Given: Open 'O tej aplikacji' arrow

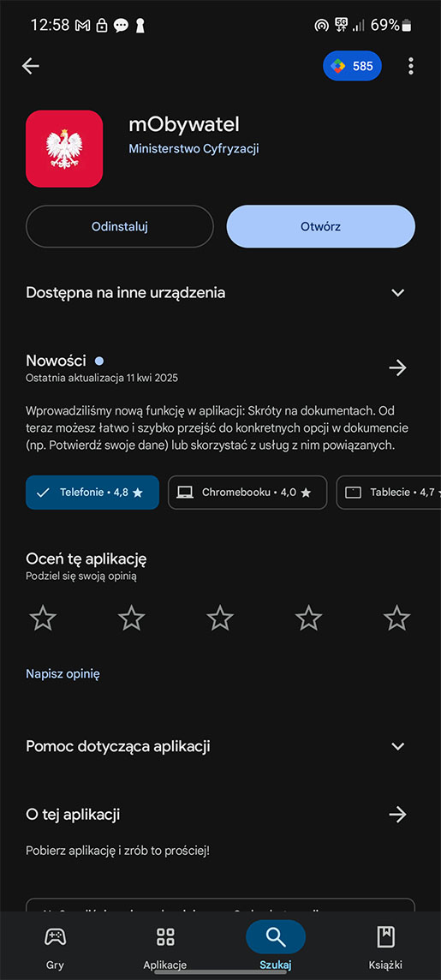Looking at the screenshot, I should pyautogui.click(x=397, y=815).
